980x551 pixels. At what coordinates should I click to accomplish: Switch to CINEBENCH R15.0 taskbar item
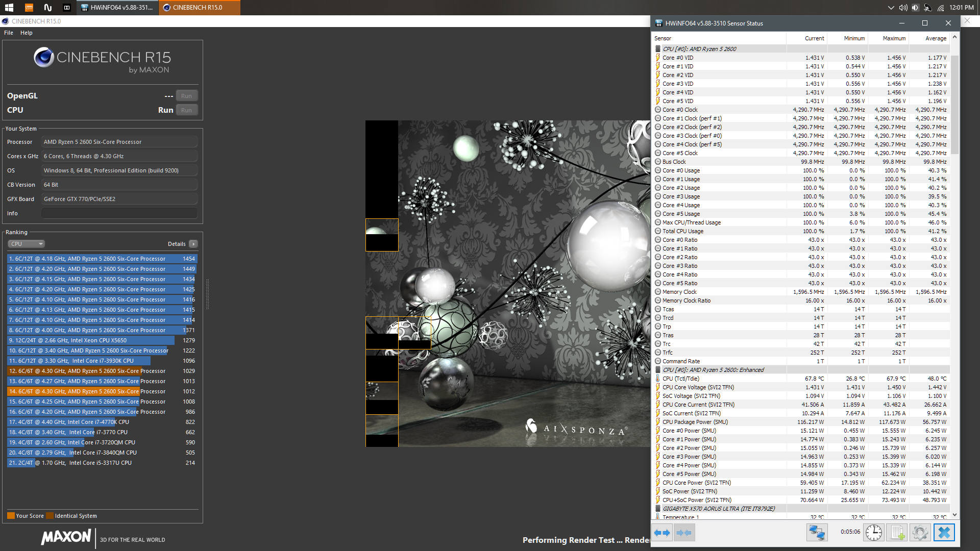click(x=200, y=8)
